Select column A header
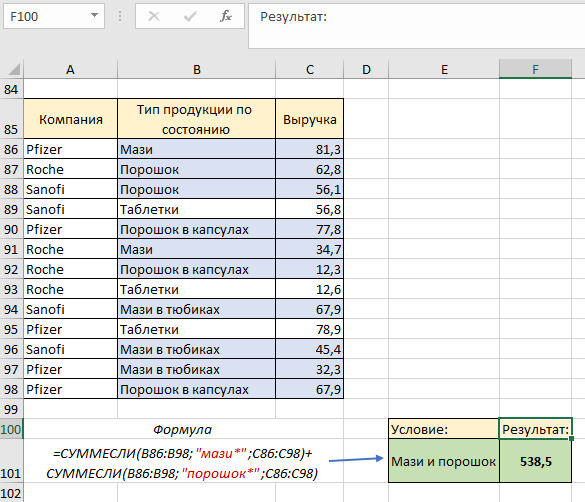Image resolution: width=585 pixels, height=502 pixels. [x=71, y=69]
